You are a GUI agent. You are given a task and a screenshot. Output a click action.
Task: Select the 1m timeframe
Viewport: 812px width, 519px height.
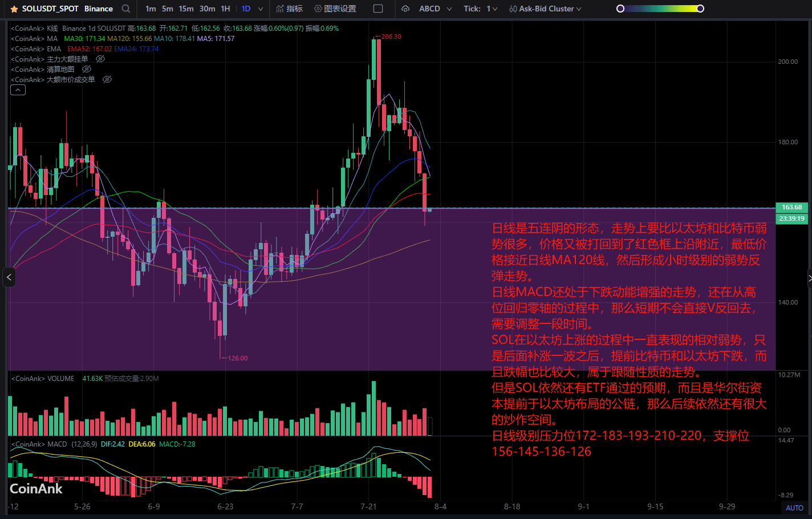coord(151,9)
